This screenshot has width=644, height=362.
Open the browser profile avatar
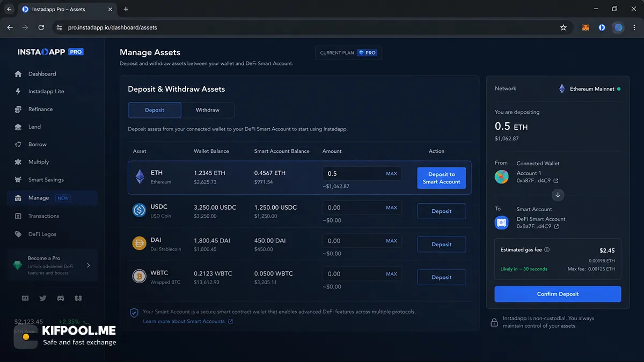[x=619, y=27]
